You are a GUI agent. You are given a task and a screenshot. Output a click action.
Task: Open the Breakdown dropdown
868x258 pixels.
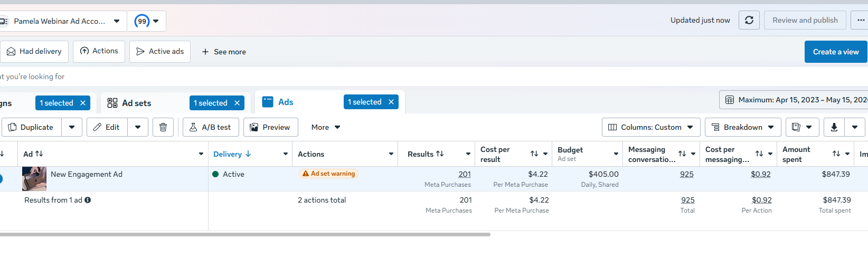[743, 127]
